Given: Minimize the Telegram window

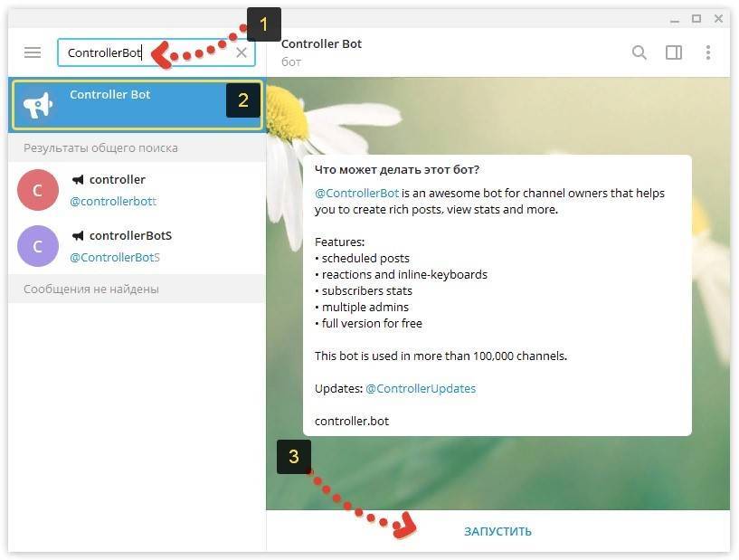Looking at the screenshot, I should [x=675, y=20].
